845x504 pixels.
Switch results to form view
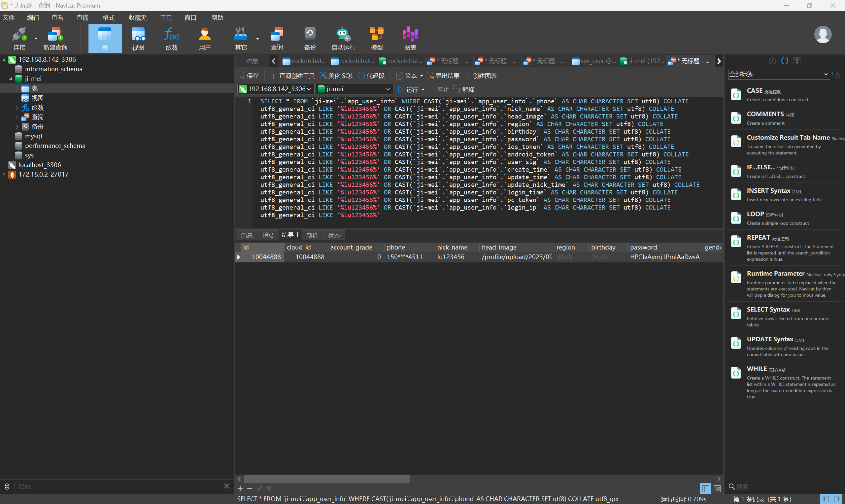tap(717, 489)
